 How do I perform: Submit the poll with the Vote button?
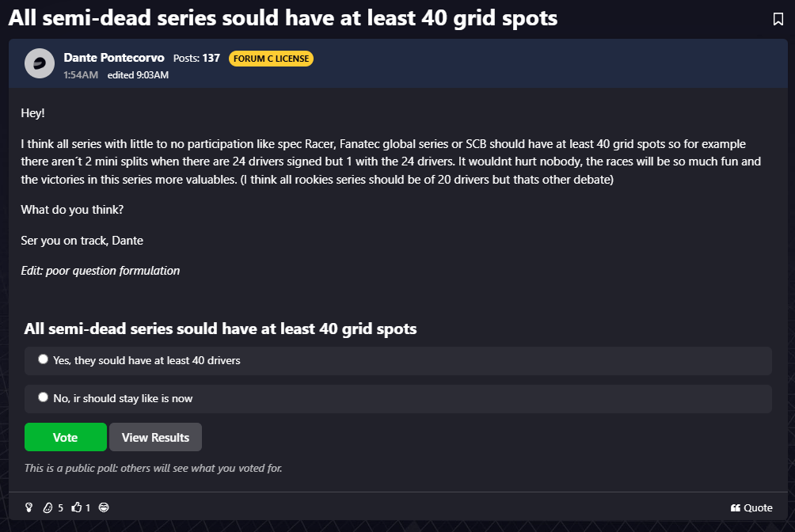pos(65,437)
